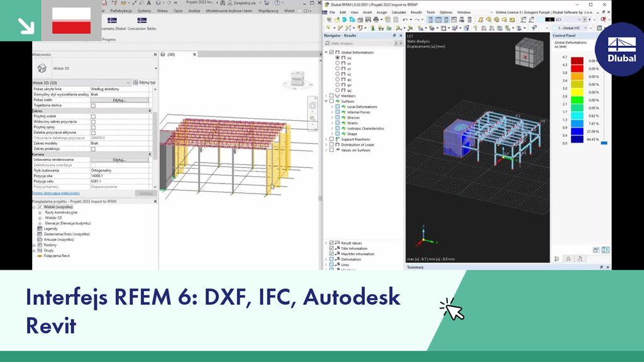Expand the Members tree node
The width and height of the screenshot is (644, 362).
coord(326,96)
